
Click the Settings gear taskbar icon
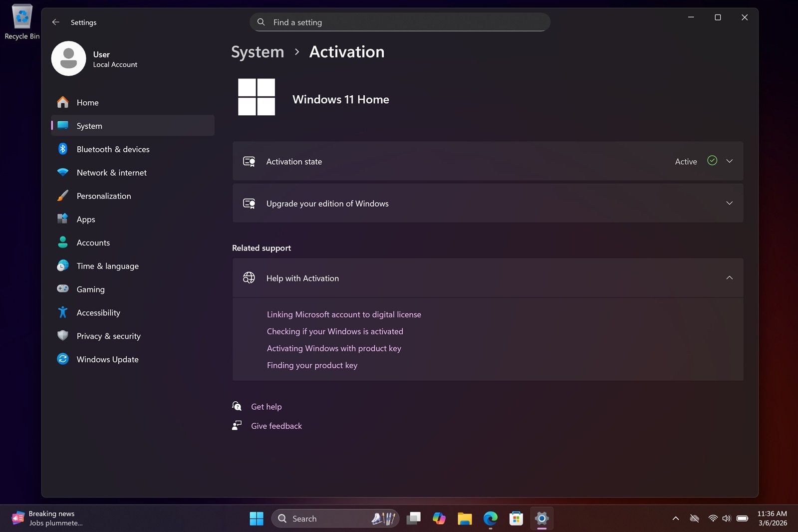pos(541,519)
